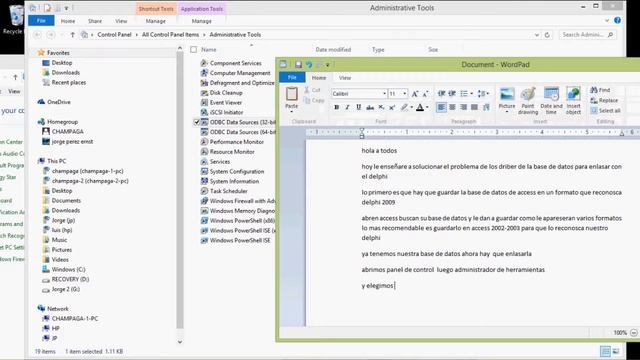The height and width of the screenshot is (360, 640).
Task: Open the text highlight color dropdown
Action: (x=411, y=107)
